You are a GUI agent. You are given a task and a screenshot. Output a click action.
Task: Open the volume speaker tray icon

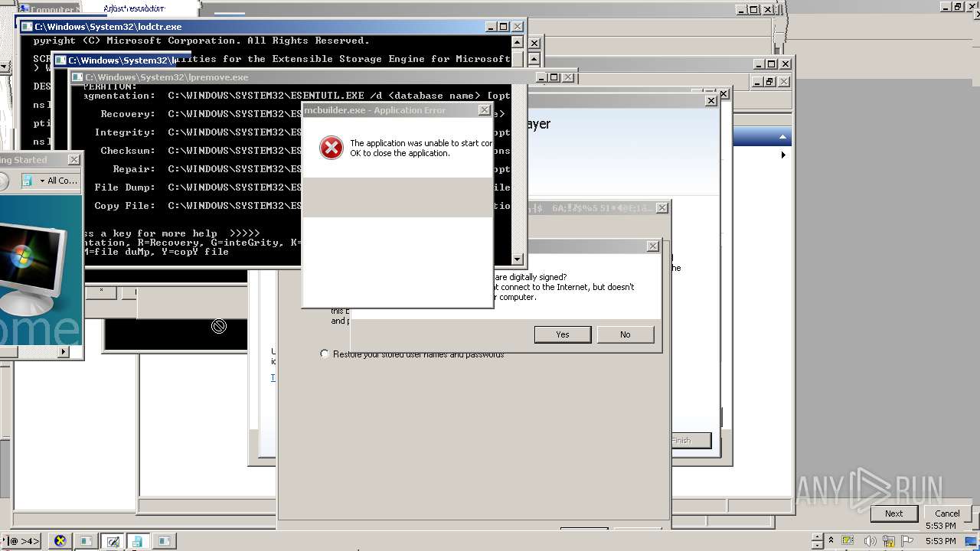(869, 541)
